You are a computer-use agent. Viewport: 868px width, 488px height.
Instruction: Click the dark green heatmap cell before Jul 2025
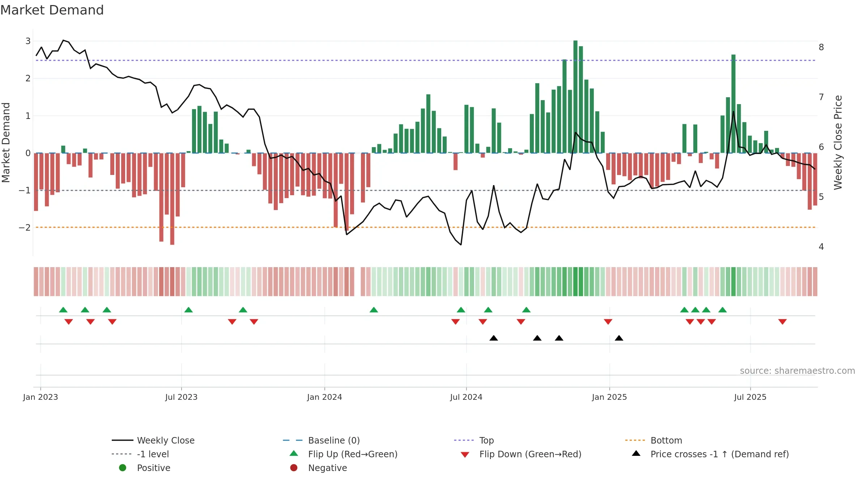(733, 282)
